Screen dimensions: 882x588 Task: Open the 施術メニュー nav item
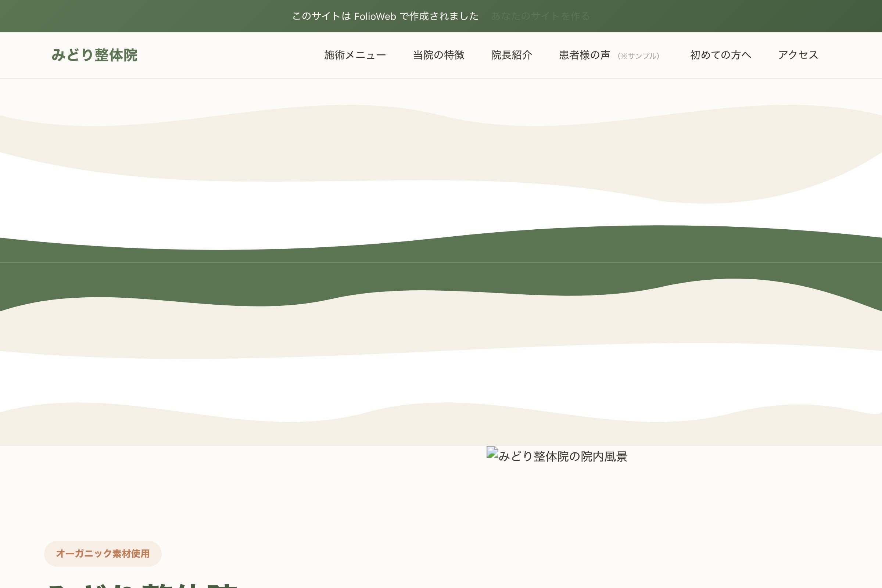(x=355, y=55)
